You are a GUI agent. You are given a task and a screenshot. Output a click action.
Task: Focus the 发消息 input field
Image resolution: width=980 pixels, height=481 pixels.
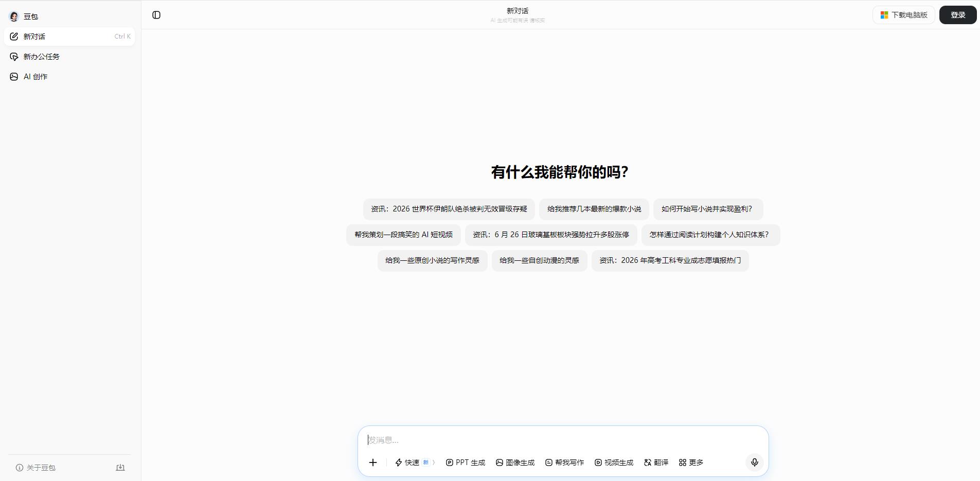[x=563, y=440]
